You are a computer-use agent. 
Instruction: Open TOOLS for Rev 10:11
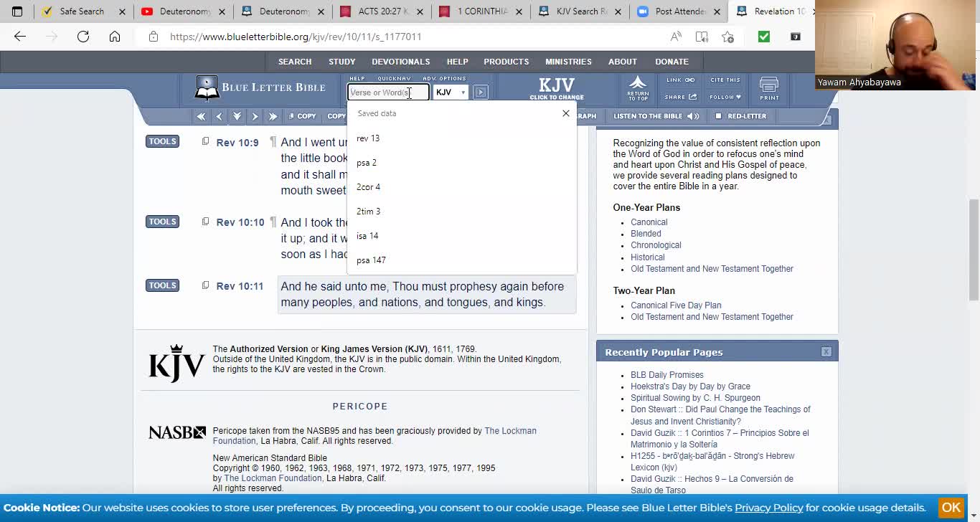[162, 285]
